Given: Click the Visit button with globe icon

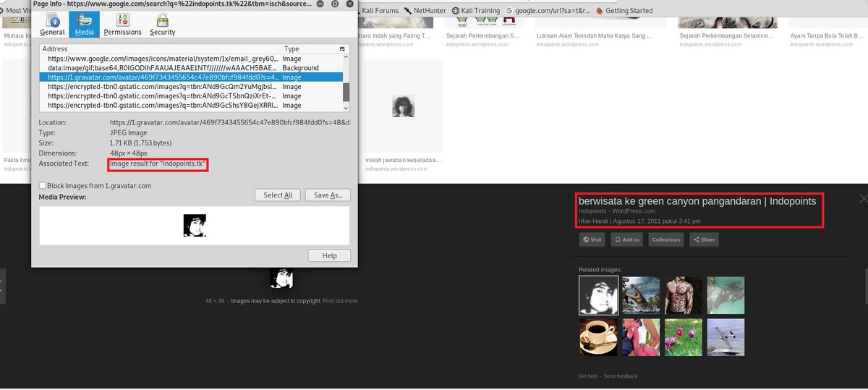Looking at the screenshot, I should click(593, 239).
